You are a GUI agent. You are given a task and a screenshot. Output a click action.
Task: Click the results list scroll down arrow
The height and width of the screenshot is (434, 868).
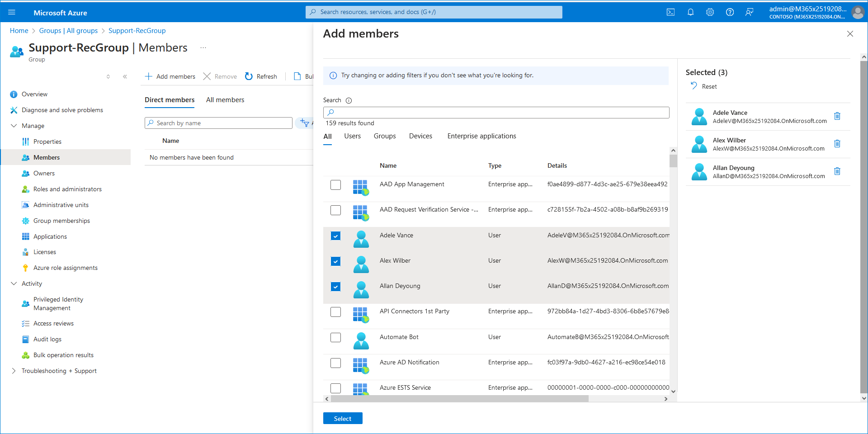point(673,392)
